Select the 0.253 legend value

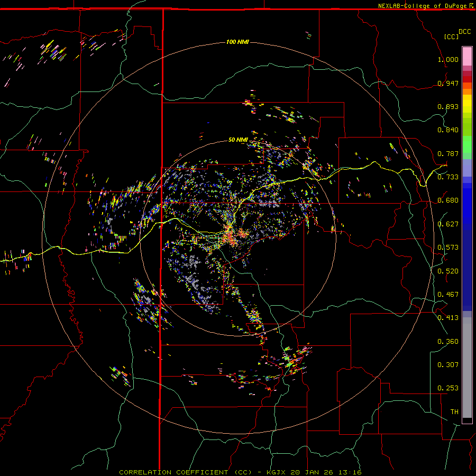(448, 388)
